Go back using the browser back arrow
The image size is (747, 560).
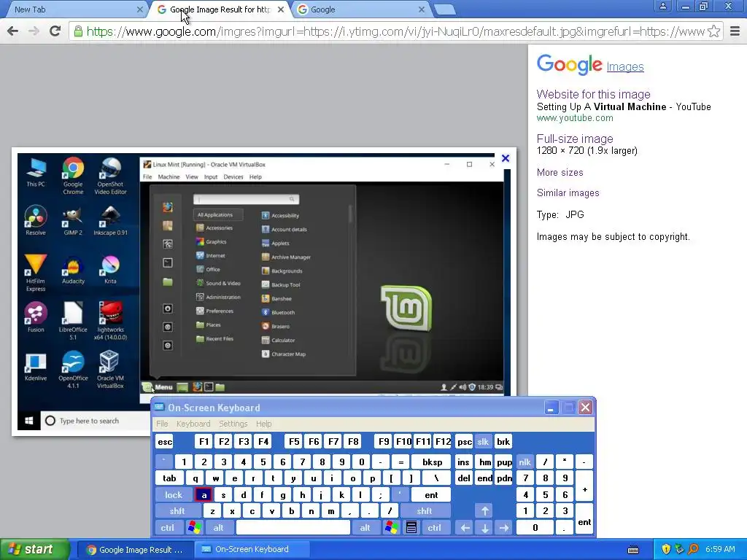(x=13, y=31)
